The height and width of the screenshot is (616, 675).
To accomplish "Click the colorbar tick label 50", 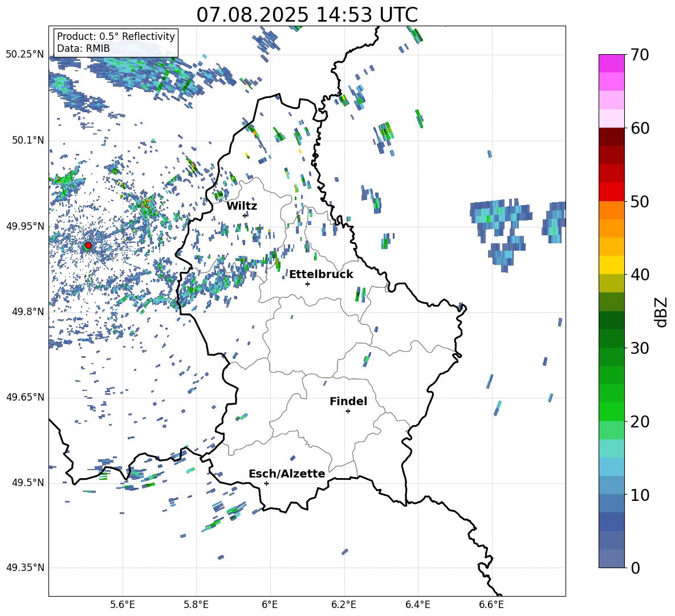I will click(x=640, y=202).
